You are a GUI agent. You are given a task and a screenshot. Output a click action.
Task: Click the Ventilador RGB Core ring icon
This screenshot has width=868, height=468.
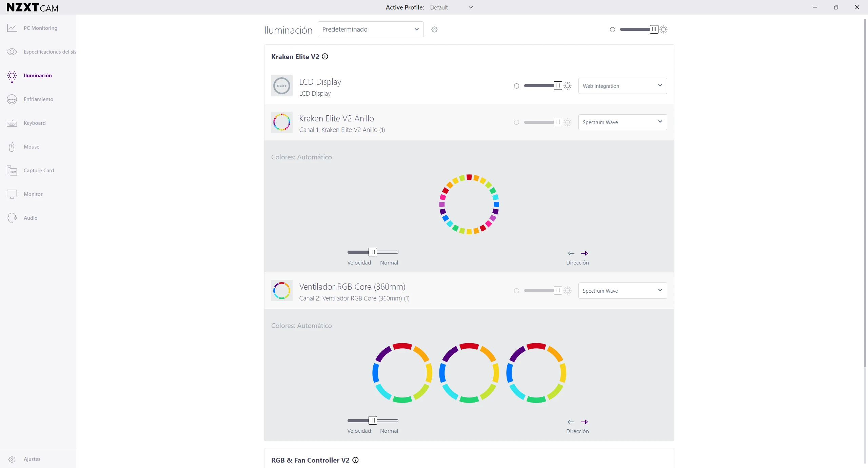282,291
